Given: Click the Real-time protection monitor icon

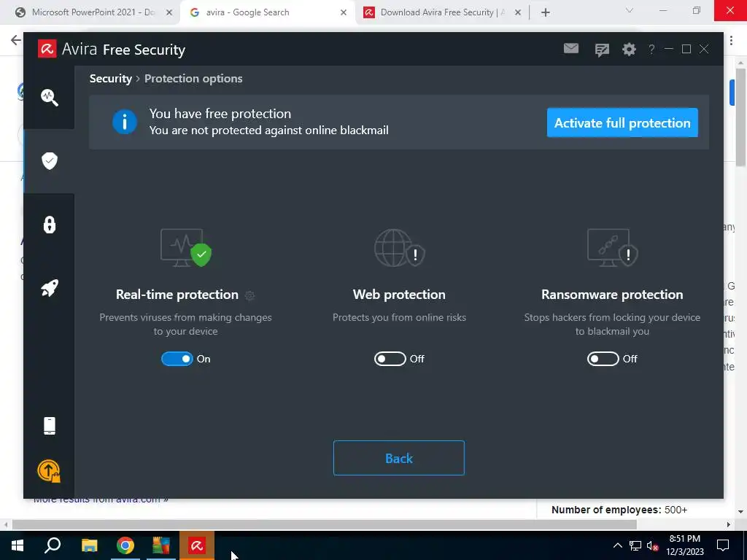Looking at the screenshot, I should [185, 248].
